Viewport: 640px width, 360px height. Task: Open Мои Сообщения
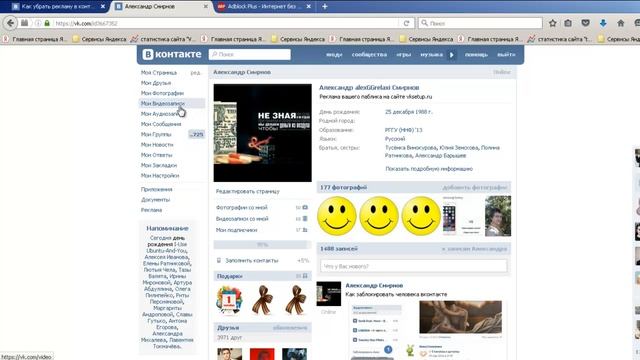[x=161, y=124]
